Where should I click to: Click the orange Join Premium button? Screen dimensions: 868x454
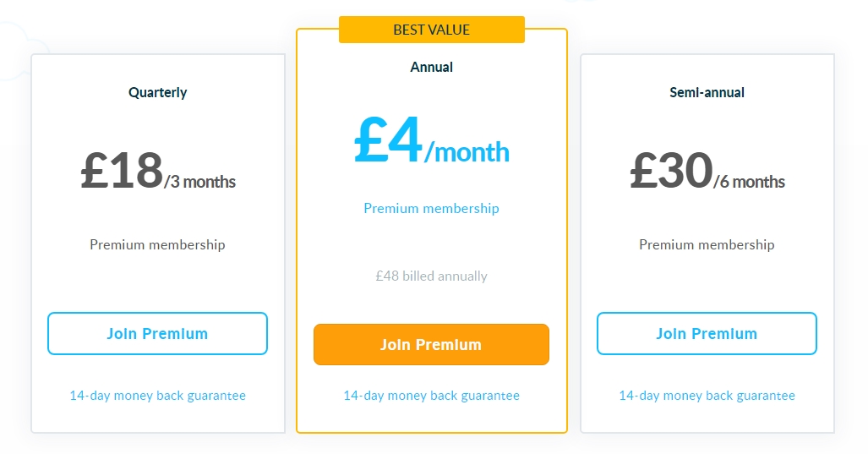(431, 344)
